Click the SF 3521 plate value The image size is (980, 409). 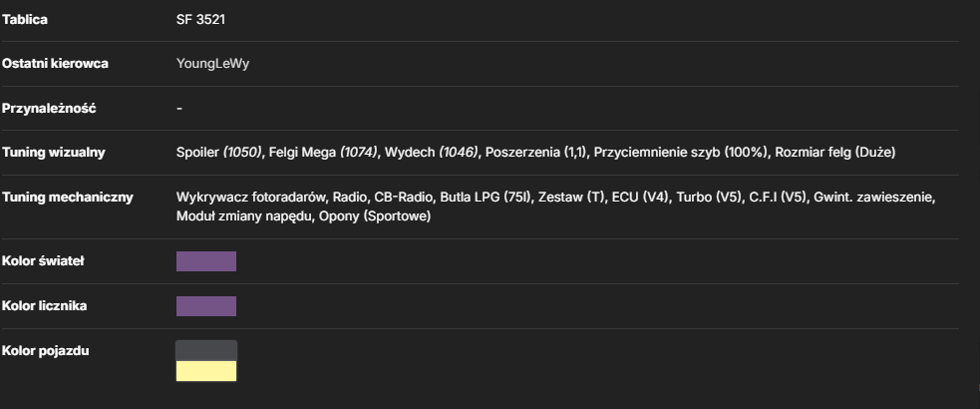coord(200,19)
